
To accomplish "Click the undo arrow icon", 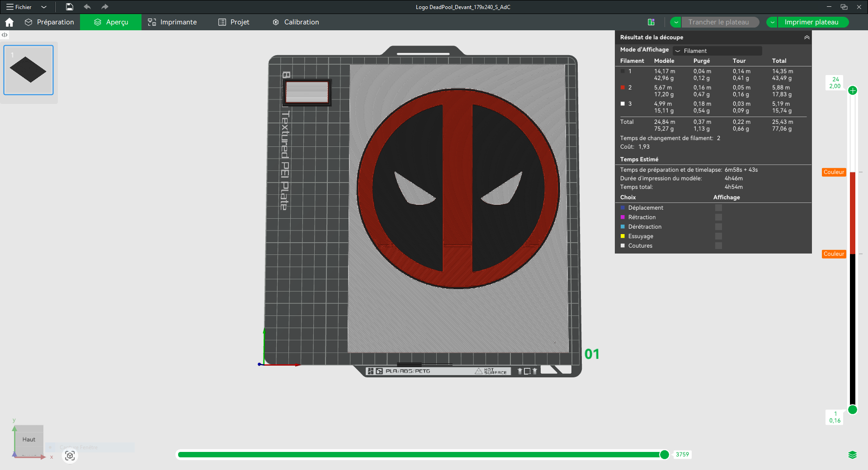I will 87,7.
